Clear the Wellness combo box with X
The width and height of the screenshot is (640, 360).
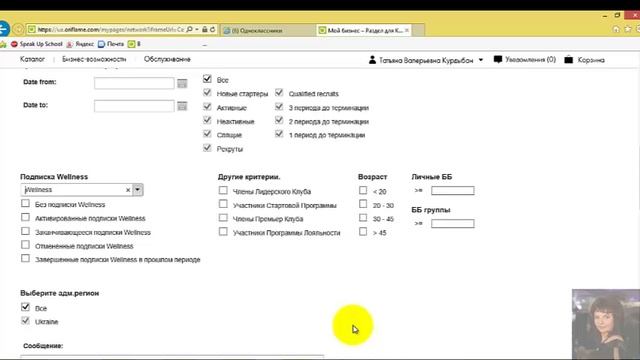click(x=128, y=190)
